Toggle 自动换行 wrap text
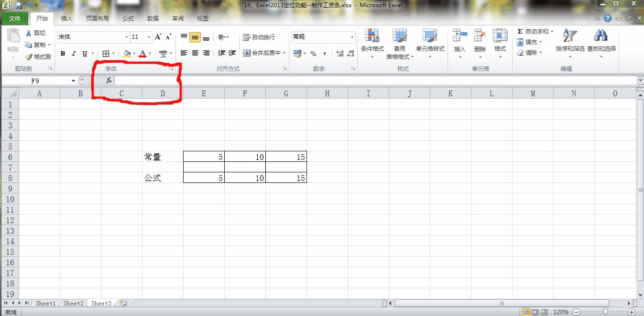Screen dimensions: 644x316 (x=259, y=37)
